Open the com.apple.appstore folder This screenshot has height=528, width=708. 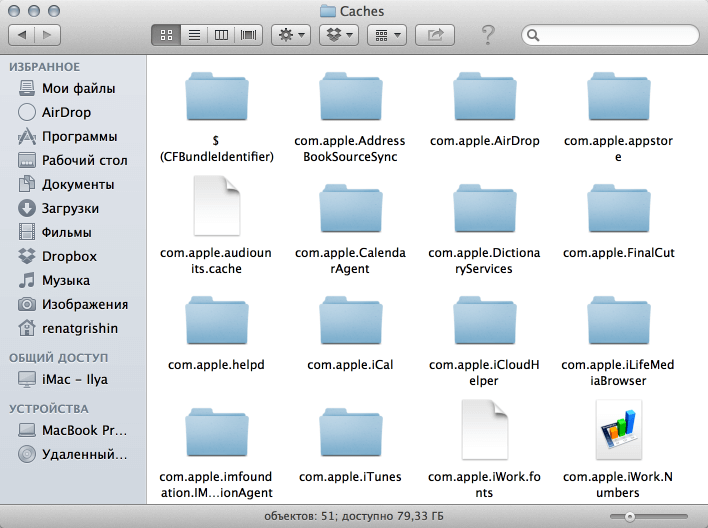(618, 98)
